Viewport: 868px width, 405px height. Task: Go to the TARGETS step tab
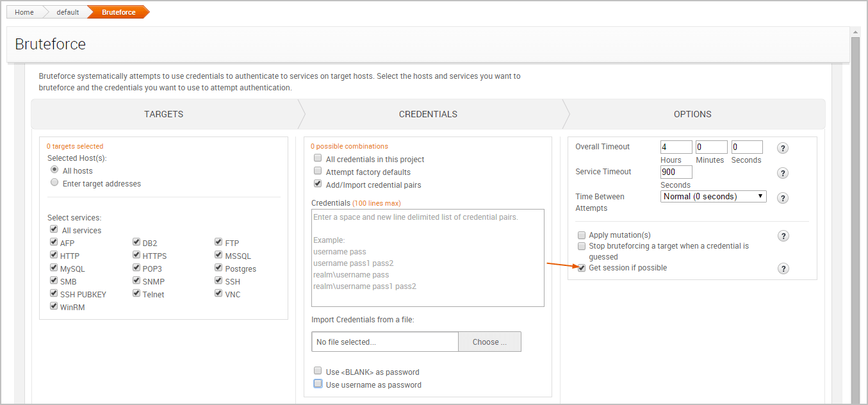click(163, 114)
